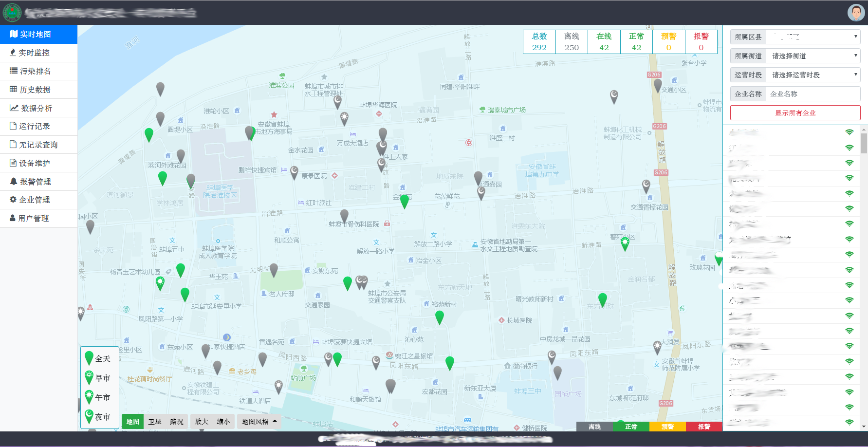Click the 显示所有企业 button
Viewport: 868px width, 447px height.
point(795,113)
